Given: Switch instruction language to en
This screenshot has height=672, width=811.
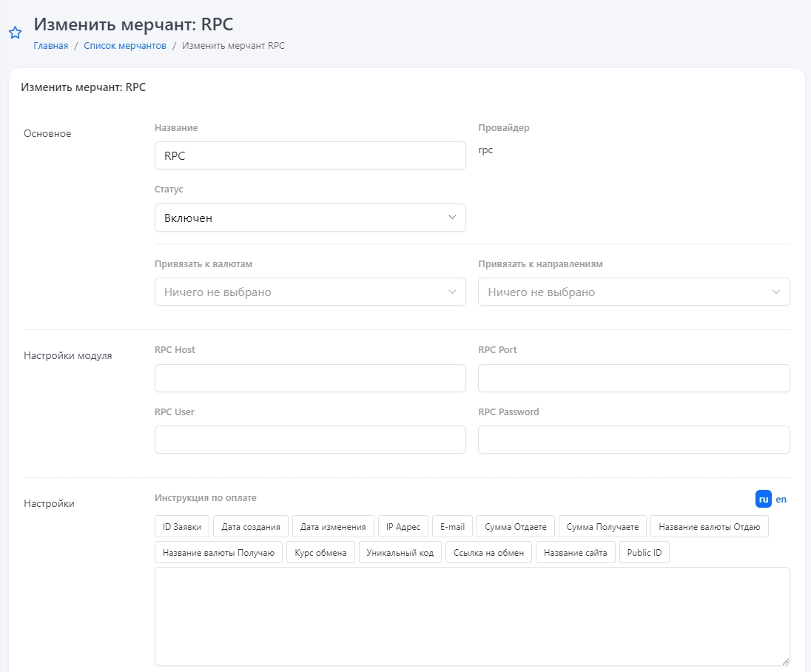Looking at the screenshot, I should [x=781, y=499].
